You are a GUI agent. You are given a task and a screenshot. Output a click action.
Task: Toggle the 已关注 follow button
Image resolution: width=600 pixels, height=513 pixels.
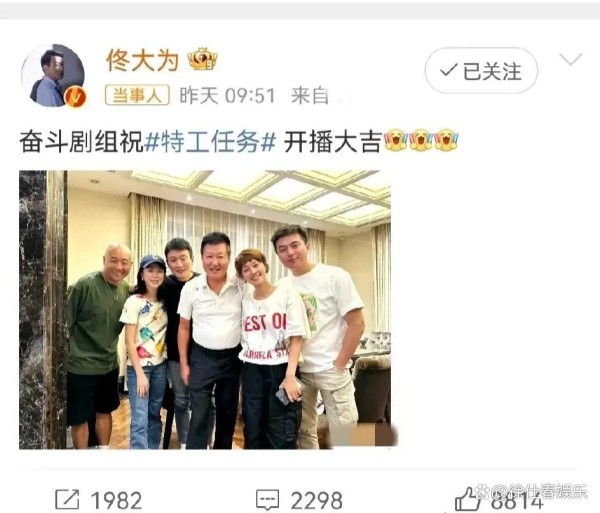click(x=481, y=71)
